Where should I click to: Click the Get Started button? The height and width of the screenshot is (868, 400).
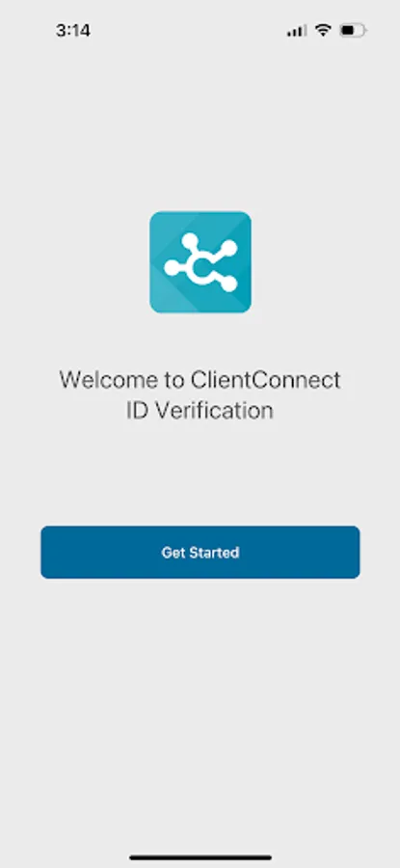click(x=200, y=553)
